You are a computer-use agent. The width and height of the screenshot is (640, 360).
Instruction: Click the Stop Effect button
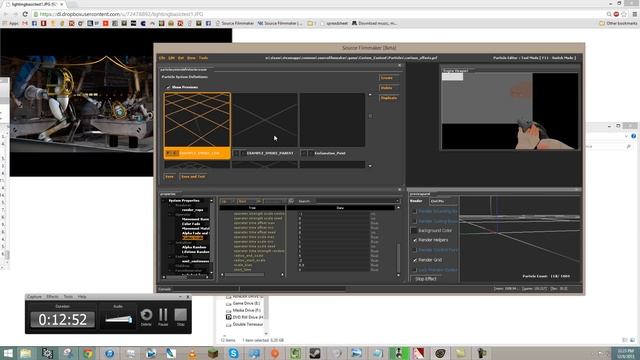point(426,279)
